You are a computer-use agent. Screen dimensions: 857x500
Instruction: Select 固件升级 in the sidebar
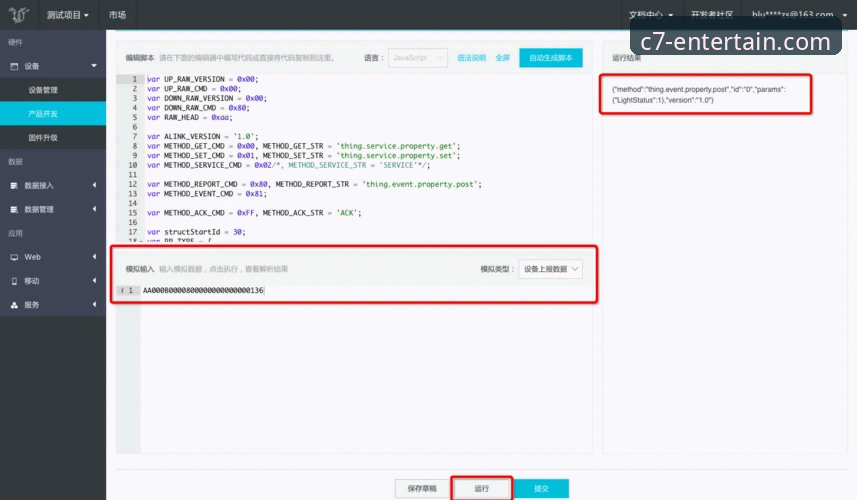tap(43, 138)
